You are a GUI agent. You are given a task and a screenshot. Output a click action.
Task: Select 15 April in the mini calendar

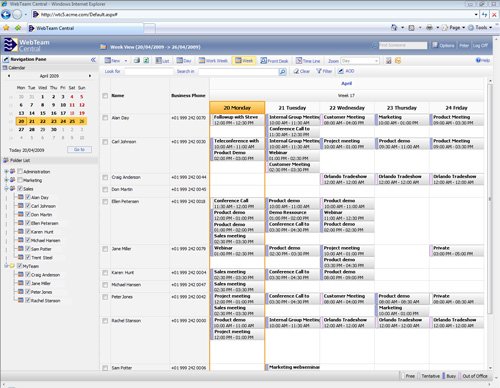[x=43, y=113]
